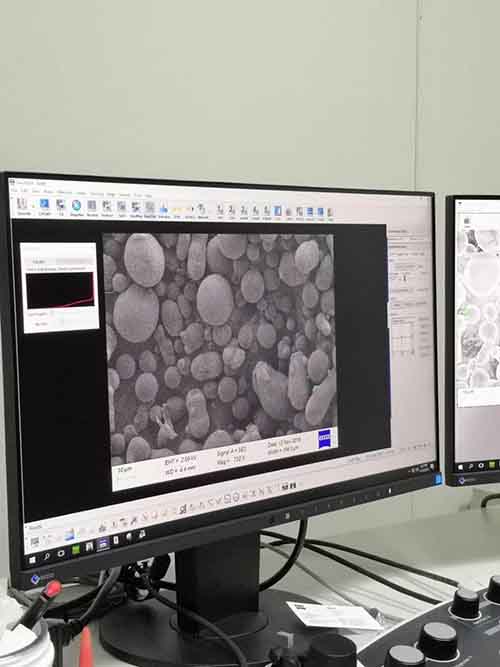Click the green application icon on taskbar
Screen dimensions: 500x667
click(76, 549)
